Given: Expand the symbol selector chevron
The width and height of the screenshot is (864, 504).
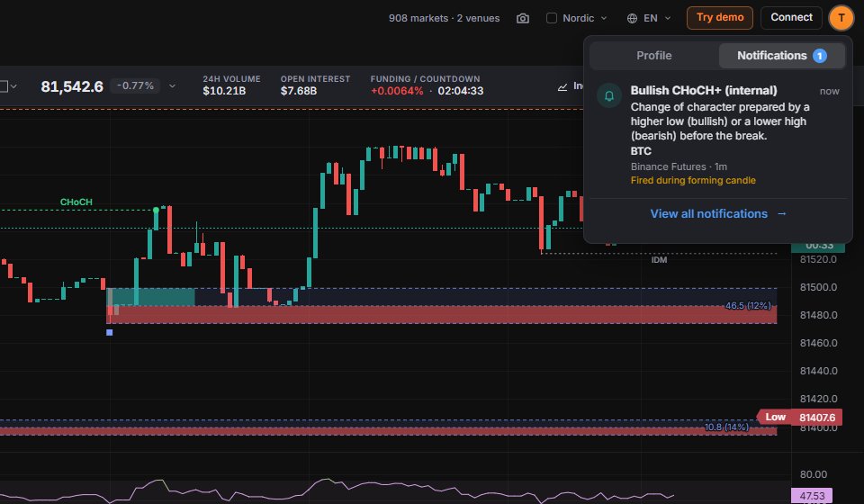Looking at the screenshot, I should 13,86.
